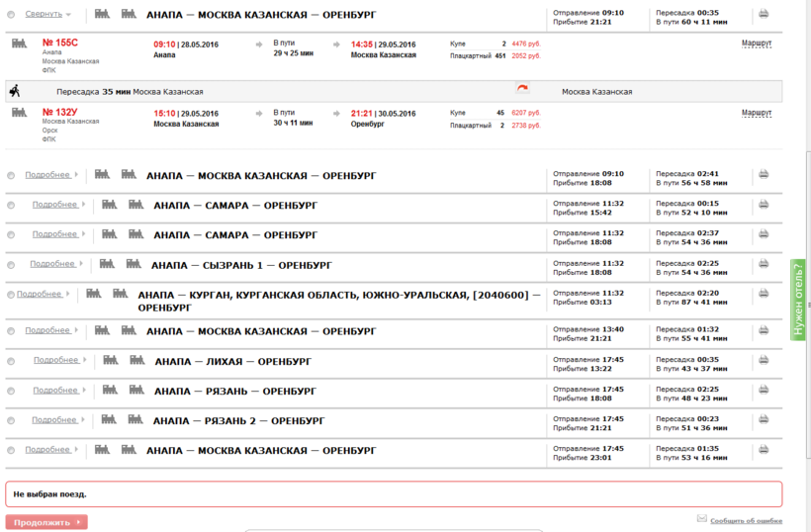The height and width of the screenshot is (532, 811).
Task: Select the Анапа — Лихая — Оренбург radio button
Action: [11, 362]
